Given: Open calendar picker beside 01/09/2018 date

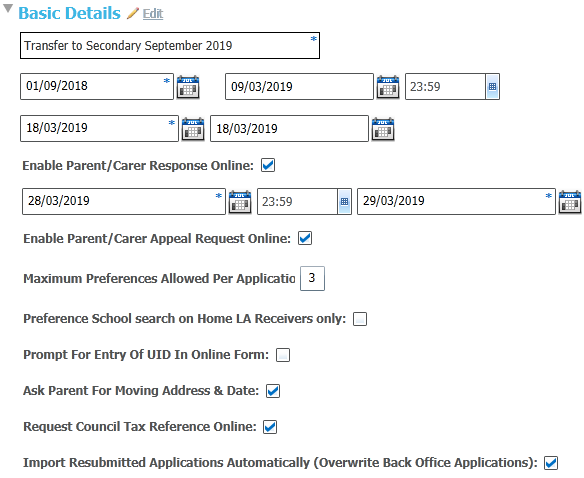Looking at the screenshot, I should (x=188, y=87).
